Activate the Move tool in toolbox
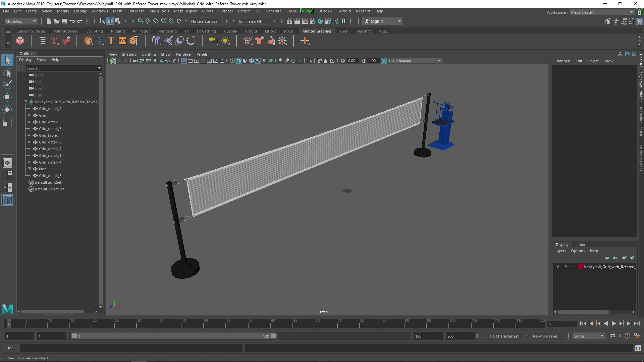 (x=7, y=97)
